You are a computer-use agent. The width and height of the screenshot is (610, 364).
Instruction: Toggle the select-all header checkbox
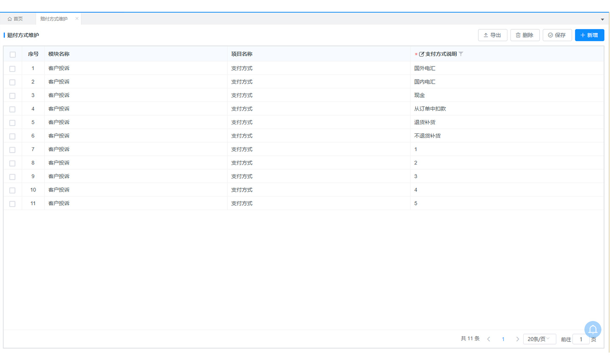point(13,55)
